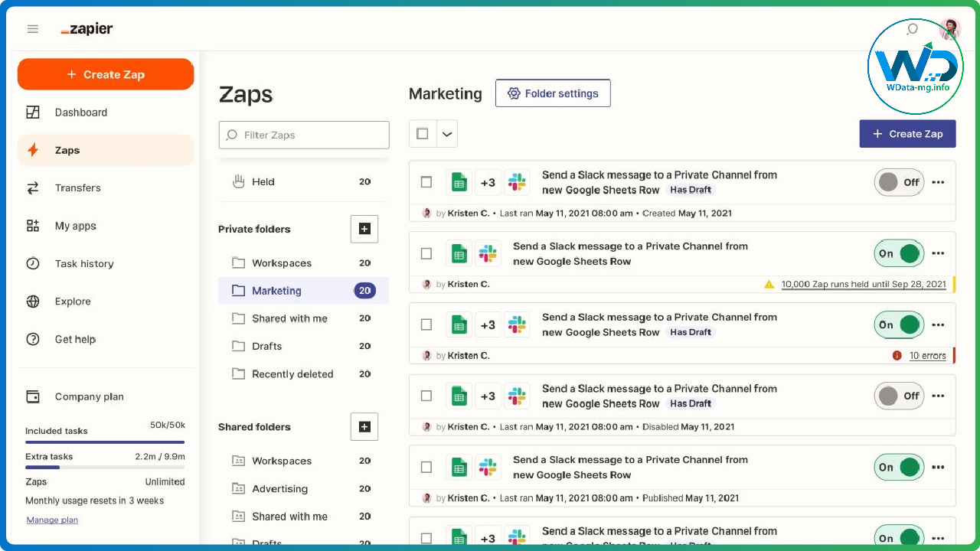Select the Transfers icon in the sidebar

(x=32, y=187)
